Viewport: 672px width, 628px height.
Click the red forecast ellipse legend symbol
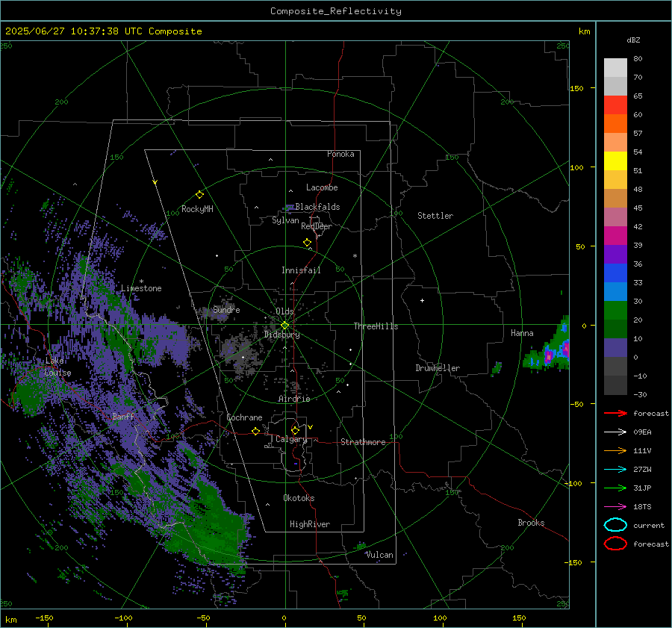(x=615, y=544)
